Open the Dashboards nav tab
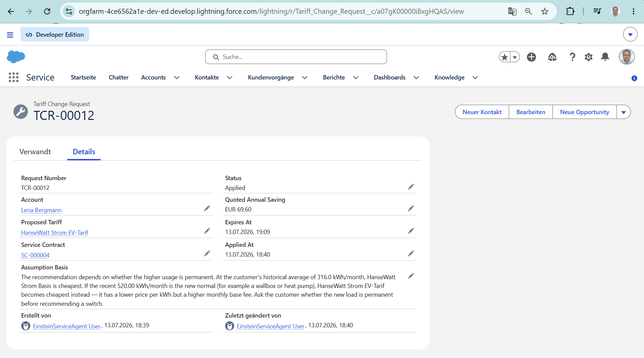 pyautogui.click(x=390, y=77)
